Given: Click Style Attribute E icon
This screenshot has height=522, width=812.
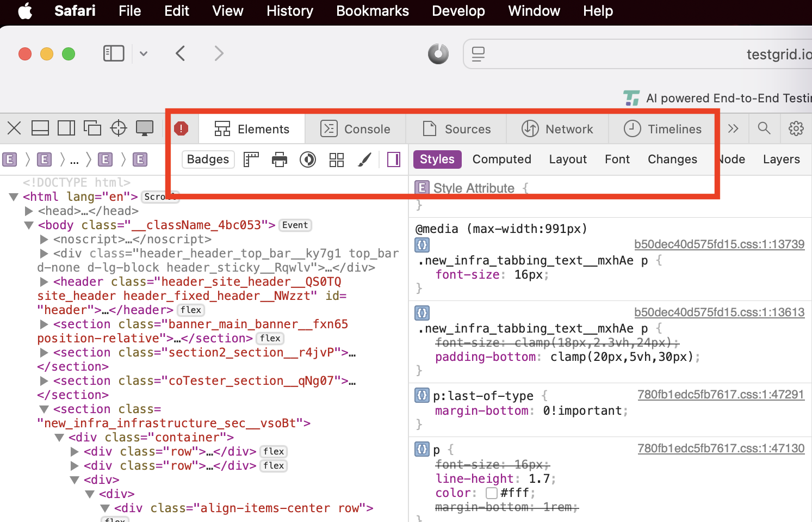Looking at the screenshot, I should pyautogui.click(x=422, y=188).
